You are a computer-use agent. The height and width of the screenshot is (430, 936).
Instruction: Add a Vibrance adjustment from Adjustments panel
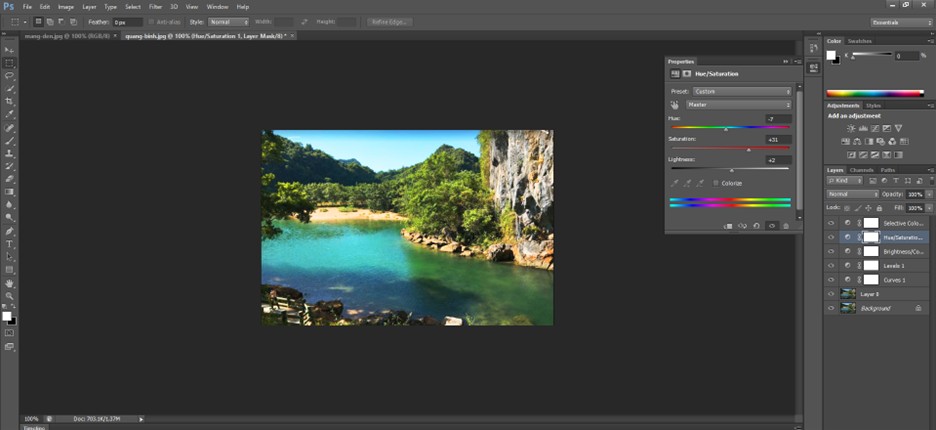(x=898, y=128)
